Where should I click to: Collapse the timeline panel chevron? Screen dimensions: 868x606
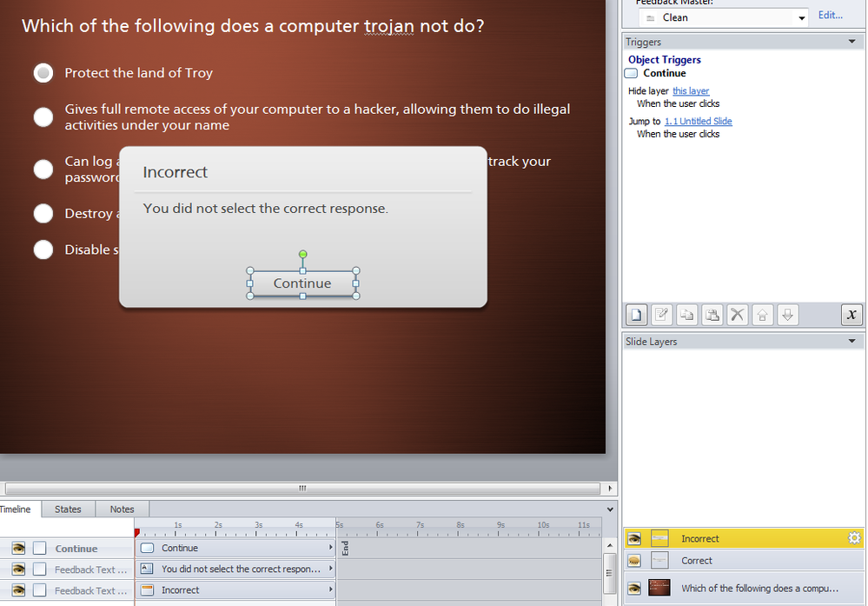point(610,509)
